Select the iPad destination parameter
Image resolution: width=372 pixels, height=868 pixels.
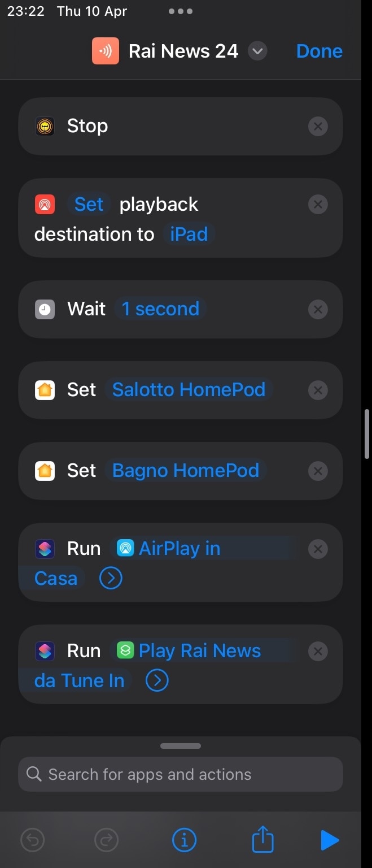coord(189,234)
